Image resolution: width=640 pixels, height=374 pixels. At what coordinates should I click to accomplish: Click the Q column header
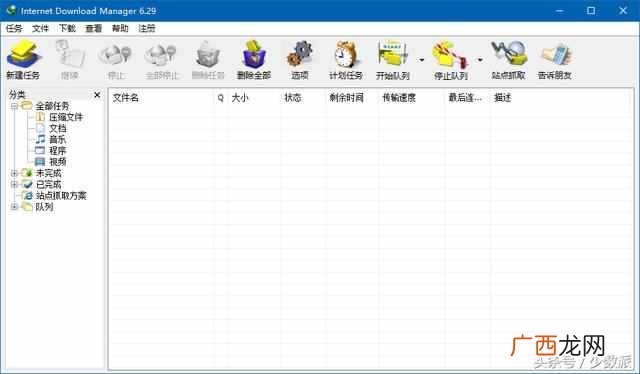click(x=221, y=98)
